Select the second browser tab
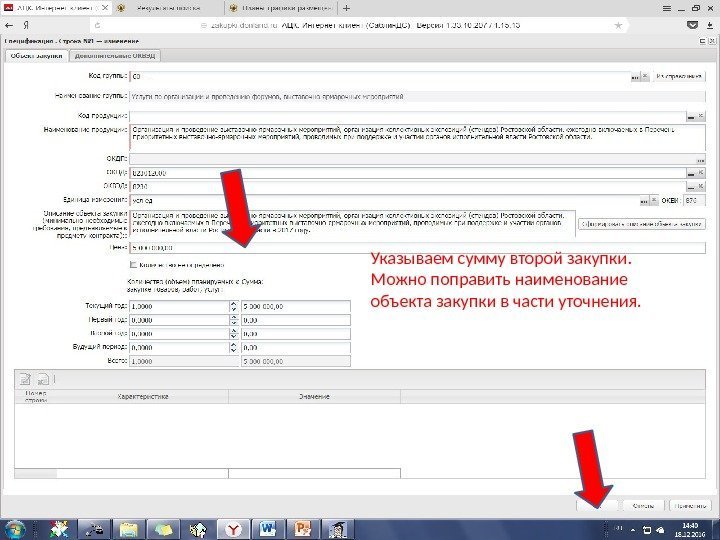 tap(169, 8)
